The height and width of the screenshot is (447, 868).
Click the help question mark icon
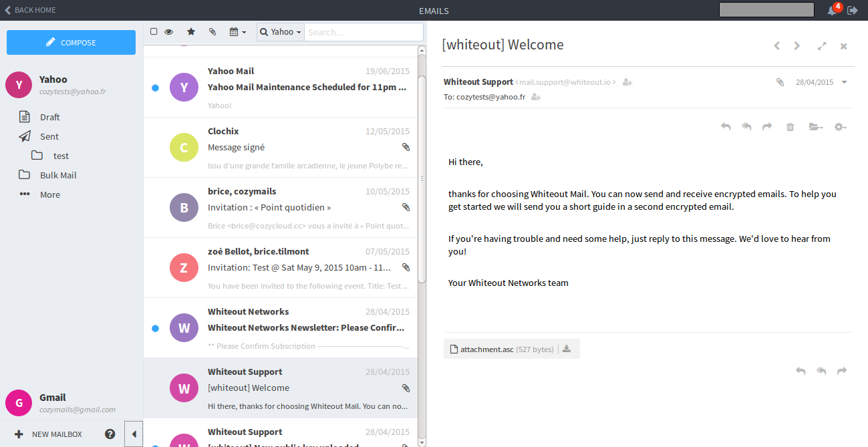(x=110, y=434)
